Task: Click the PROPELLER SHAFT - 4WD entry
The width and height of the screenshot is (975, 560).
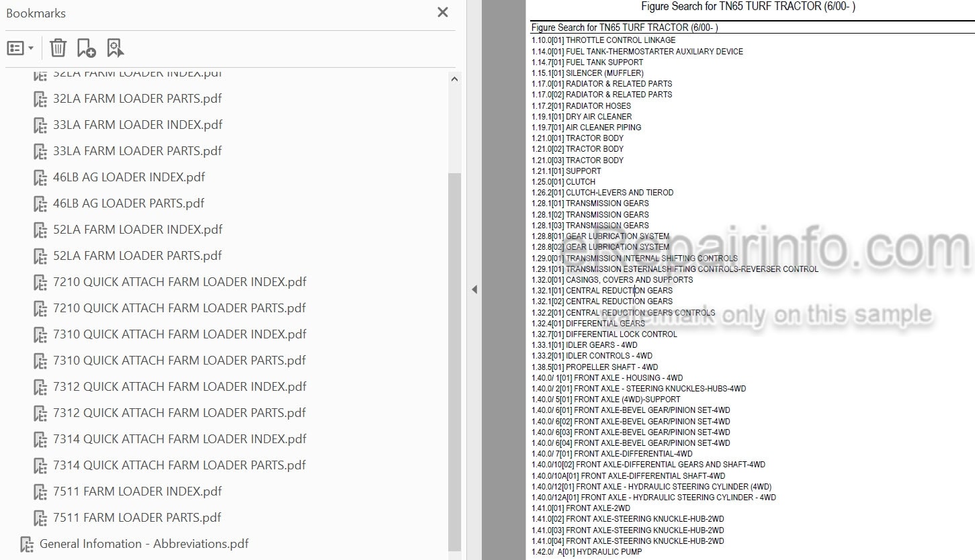Action: click(x=595, y=367)
